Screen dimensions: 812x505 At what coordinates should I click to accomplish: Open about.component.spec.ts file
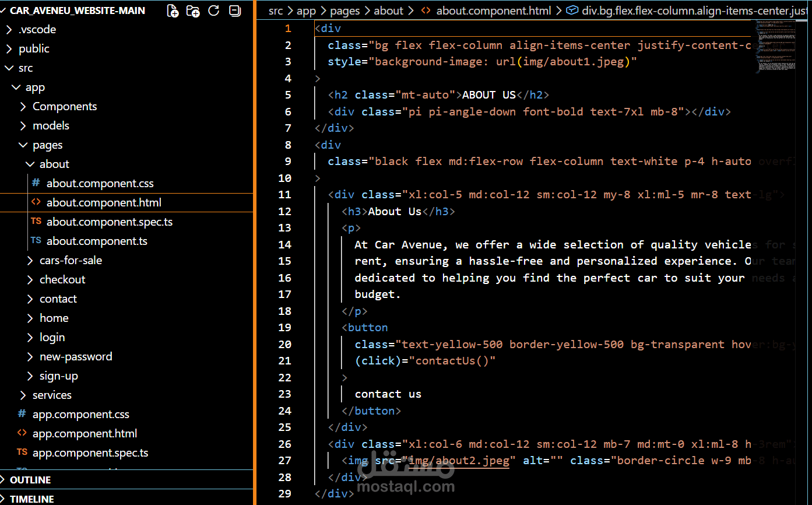pyautogui.click(x=110, y=222)
